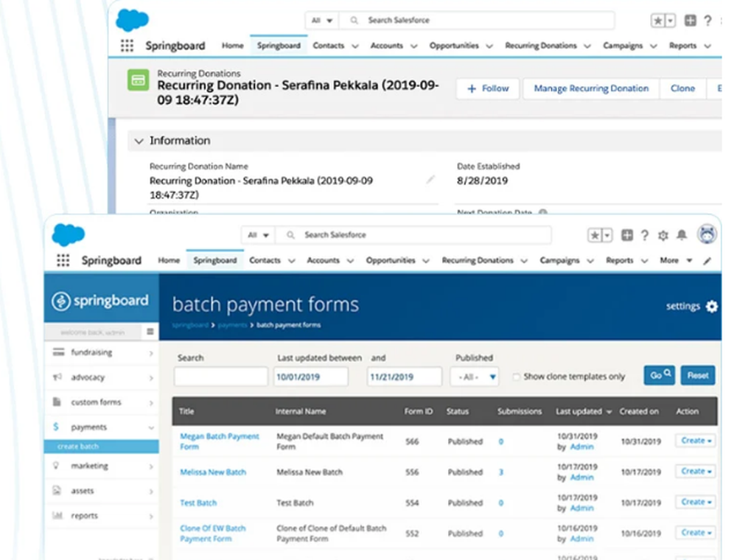
Task: Open the advocacy sidebar section
Action: point(102,377)
